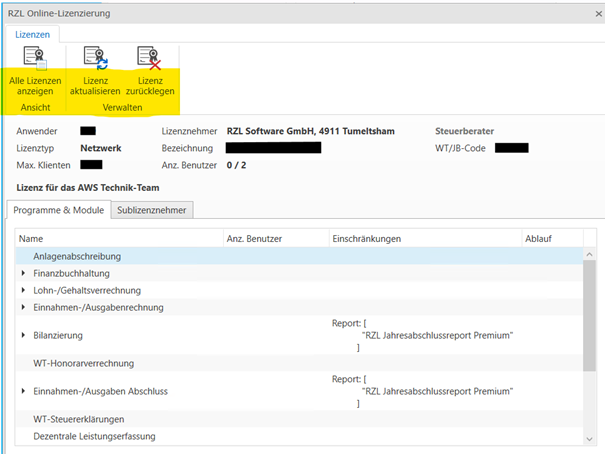Click the Lizenz zurücklegen icon

[149, 59]
